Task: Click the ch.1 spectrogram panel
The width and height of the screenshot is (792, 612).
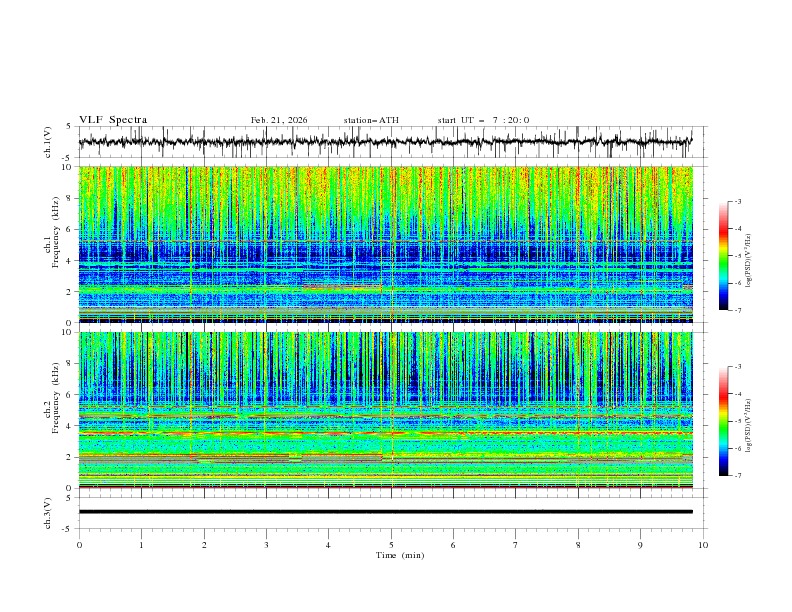Action: click(385, 244)
